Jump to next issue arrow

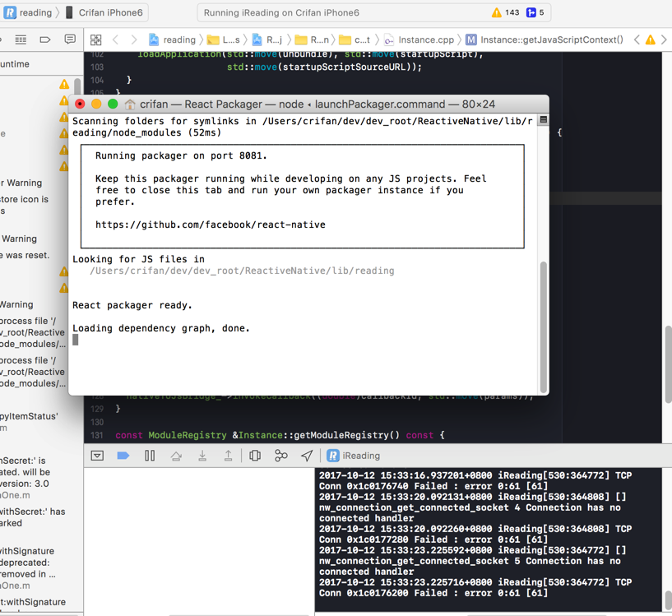click(664, 39)
